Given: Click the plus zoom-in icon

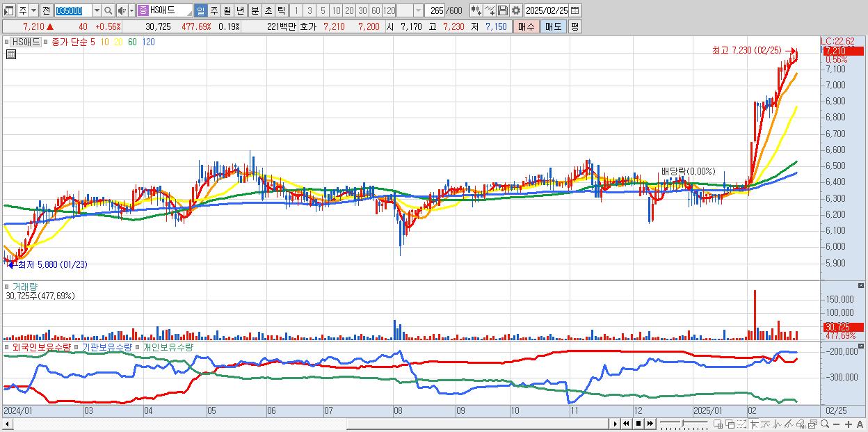Looking at the screenshot, I should (848, 424).
